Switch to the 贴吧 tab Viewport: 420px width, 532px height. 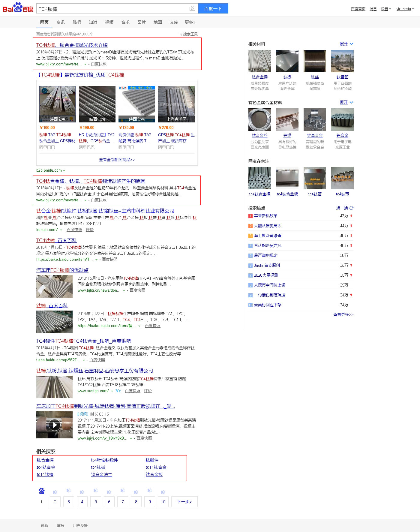click(77, 22)
